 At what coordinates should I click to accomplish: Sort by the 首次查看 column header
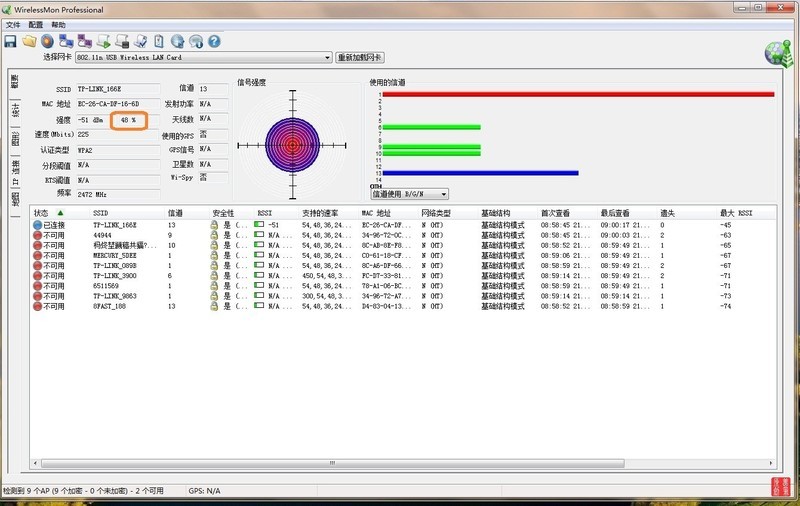(x=568, y=213)
